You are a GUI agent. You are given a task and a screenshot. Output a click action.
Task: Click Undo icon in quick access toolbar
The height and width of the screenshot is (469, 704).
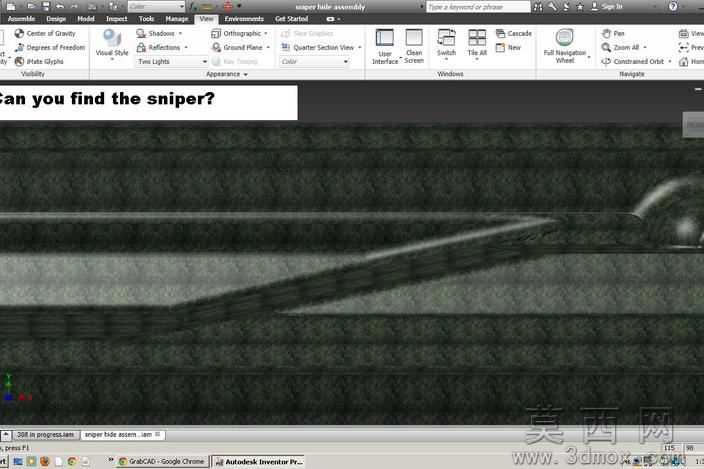[60, 6]
